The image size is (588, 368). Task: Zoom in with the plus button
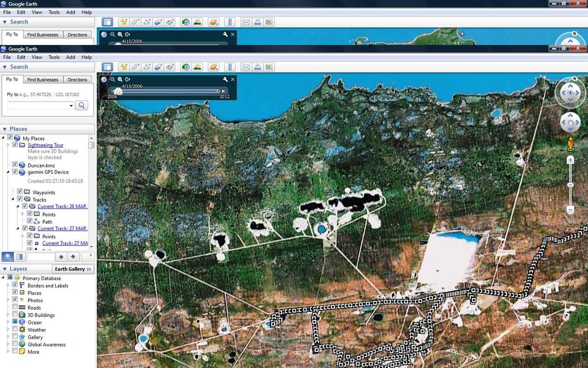pyautogui.click(x=570, y=160)
